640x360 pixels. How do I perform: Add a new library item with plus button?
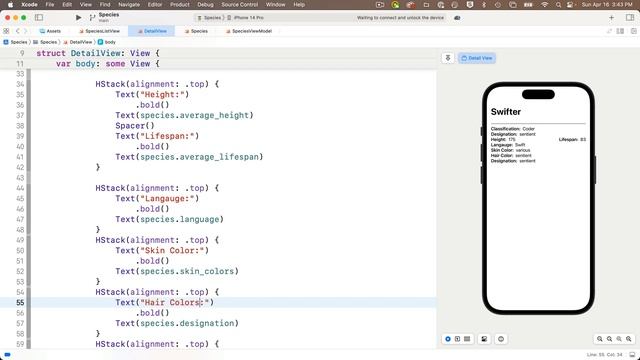click(611, 18)
